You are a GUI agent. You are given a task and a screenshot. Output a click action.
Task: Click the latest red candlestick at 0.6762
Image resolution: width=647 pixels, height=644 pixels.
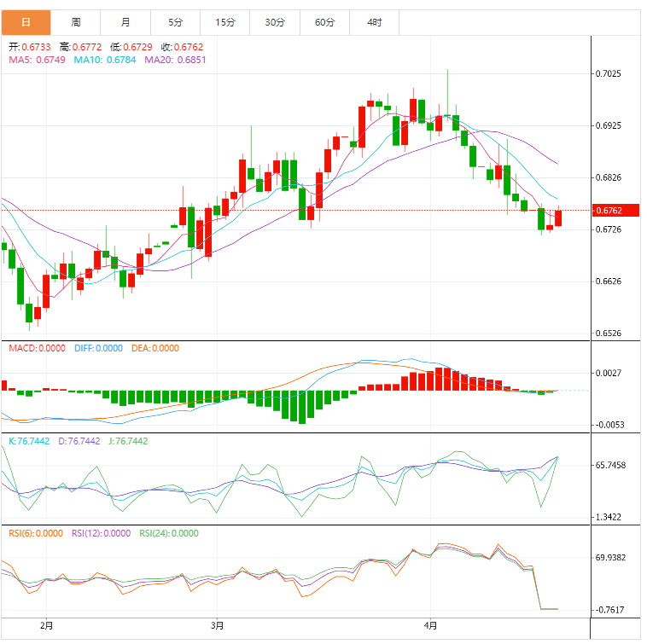tap(558, 218)
